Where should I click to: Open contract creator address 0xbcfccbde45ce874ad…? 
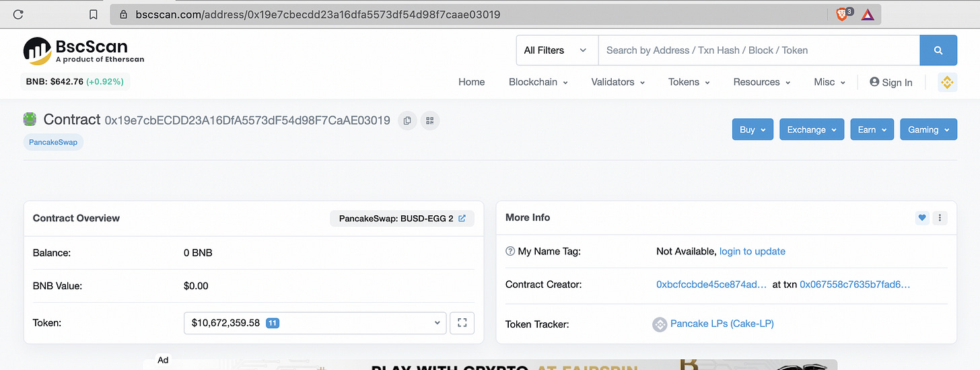[711, 285]
